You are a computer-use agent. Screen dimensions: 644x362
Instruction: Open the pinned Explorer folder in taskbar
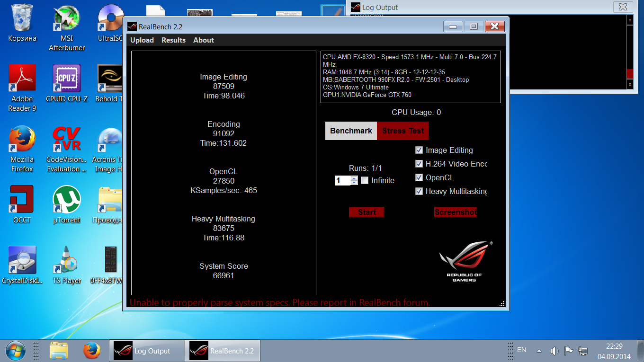(59, 351)
